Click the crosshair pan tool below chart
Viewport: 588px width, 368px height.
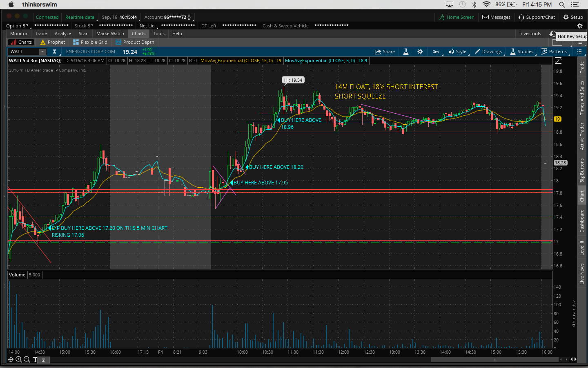[x=11, y=359]
